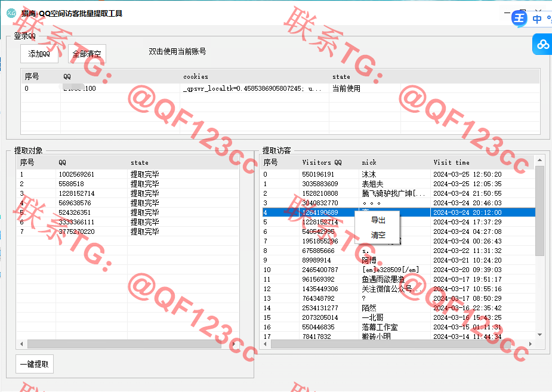
Task: Select visitor row with QQ 540542995
Action: tap(399, 232)
